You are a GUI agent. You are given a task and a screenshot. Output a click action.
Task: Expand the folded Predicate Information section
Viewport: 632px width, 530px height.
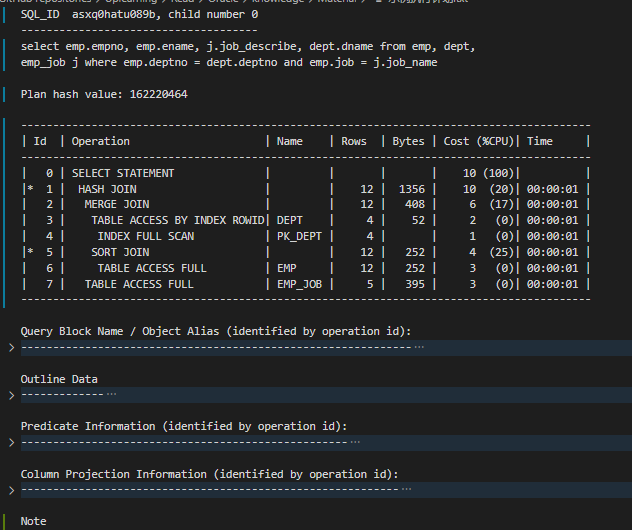[x=11, y=442]
